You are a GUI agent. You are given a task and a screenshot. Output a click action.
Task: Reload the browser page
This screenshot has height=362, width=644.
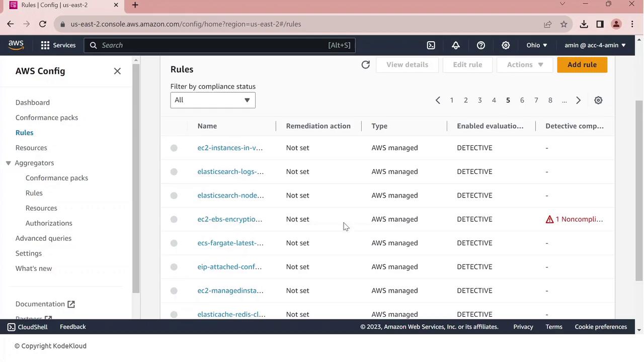coord(43,24)
